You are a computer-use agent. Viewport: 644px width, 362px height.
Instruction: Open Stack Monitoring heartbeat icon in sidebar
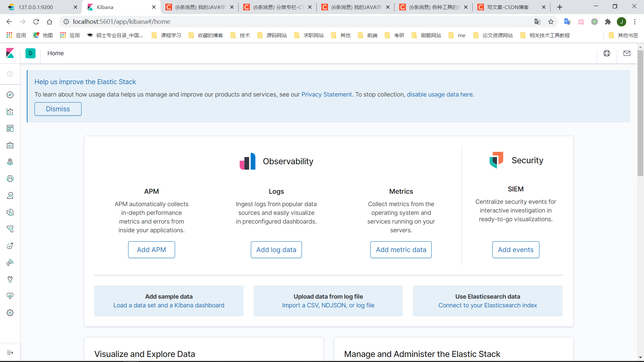coord(10,296)
